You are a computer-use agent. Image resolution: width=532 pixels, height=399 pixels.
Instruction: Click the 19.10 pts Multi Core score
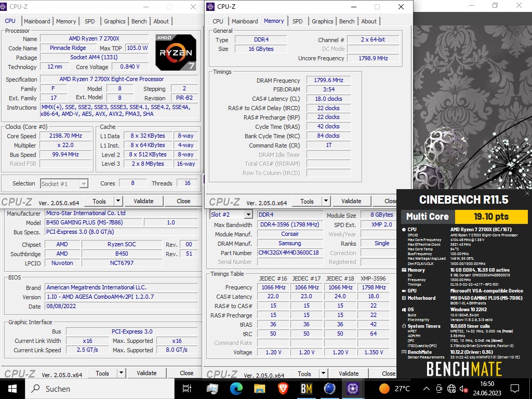pyautogui.click(x=491, y=217)
